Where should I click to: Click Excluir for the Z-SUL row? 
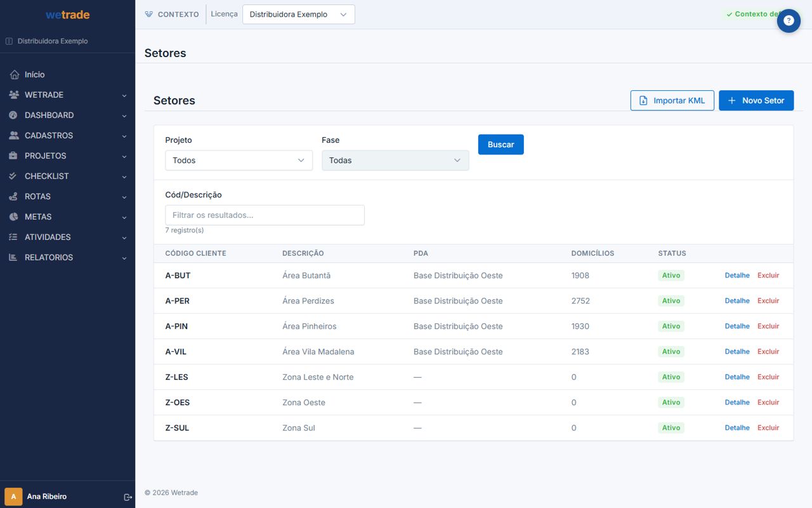(x=768, y=428)
